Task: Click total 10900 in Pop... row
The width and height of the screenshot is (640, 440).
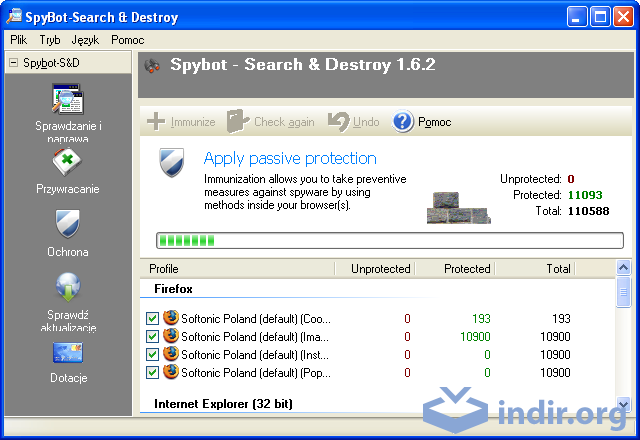Action: pyautogui.click(x=555, y=373)
